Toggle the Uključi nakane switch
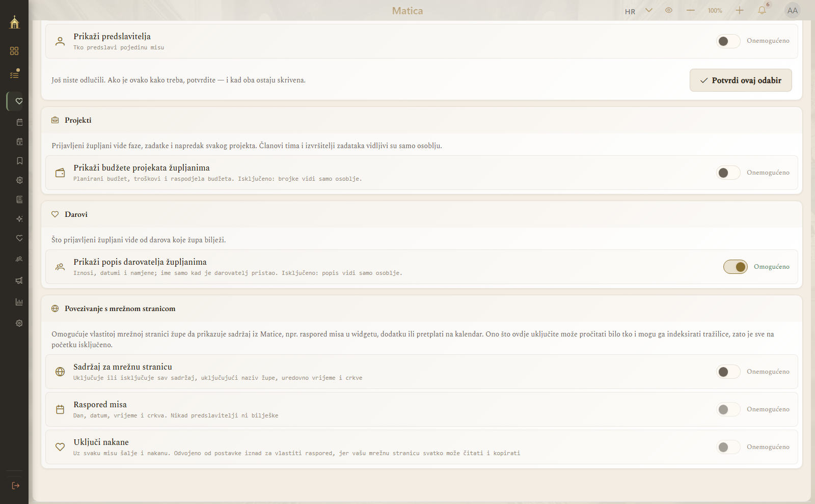This screenshot has height=504, width=815. pos(728,447)
